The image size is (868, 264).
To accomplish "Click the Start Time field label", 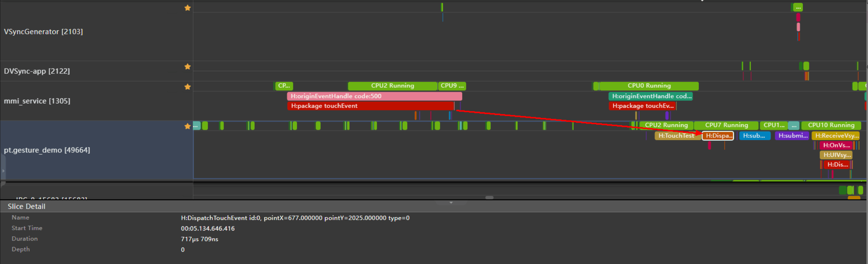I will pos(27,228).
